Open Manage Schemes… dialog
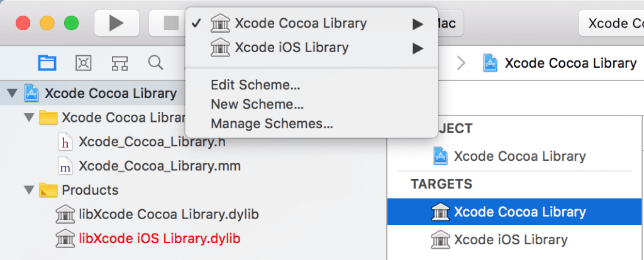Image resolution: width=644 pixels, height=260 pixels. coord(272,124)
